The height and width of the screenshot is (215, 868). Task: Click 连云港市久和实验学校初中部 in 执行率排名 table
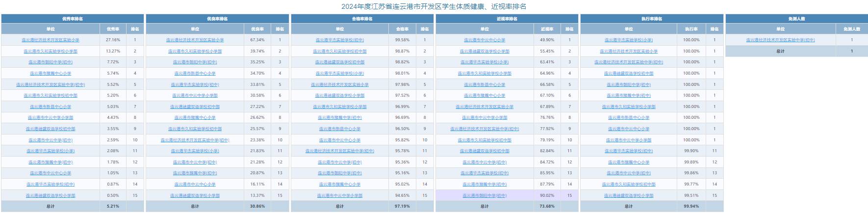pyautogui.click(x=629, y=185)
